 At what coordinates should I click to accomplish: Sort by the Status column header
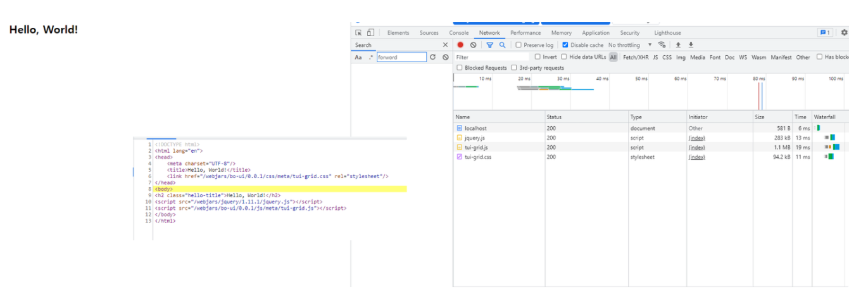pos(586,117)
